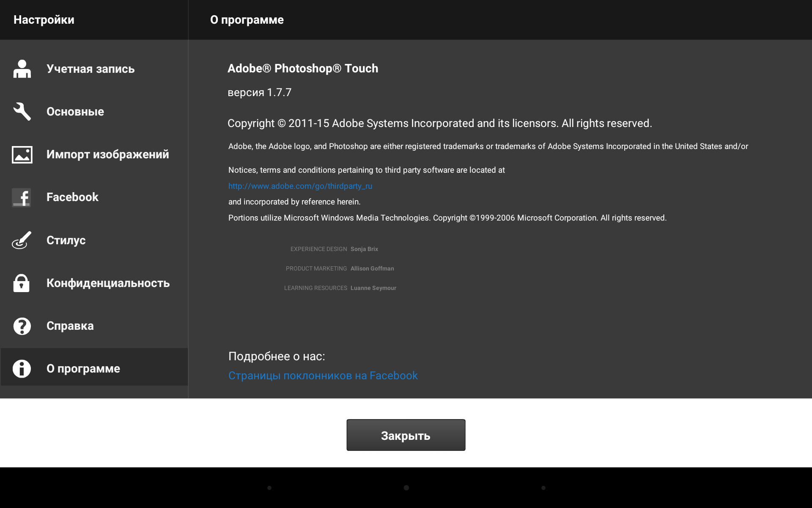This screenshot has width=812, height=508.
Task: Open the Справка section
Action: (x=94, y=326)
